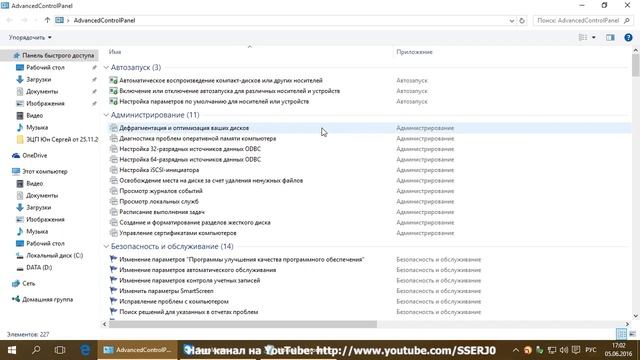Select Local Disk (C:) in sidebar

[54, 256]
